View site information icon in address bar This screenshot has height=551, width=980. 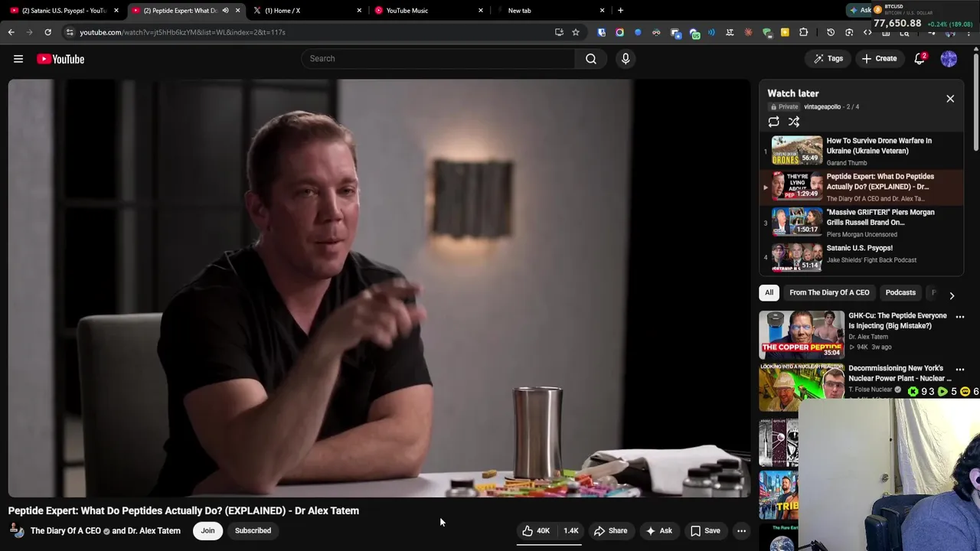click(x=70, y=32)
